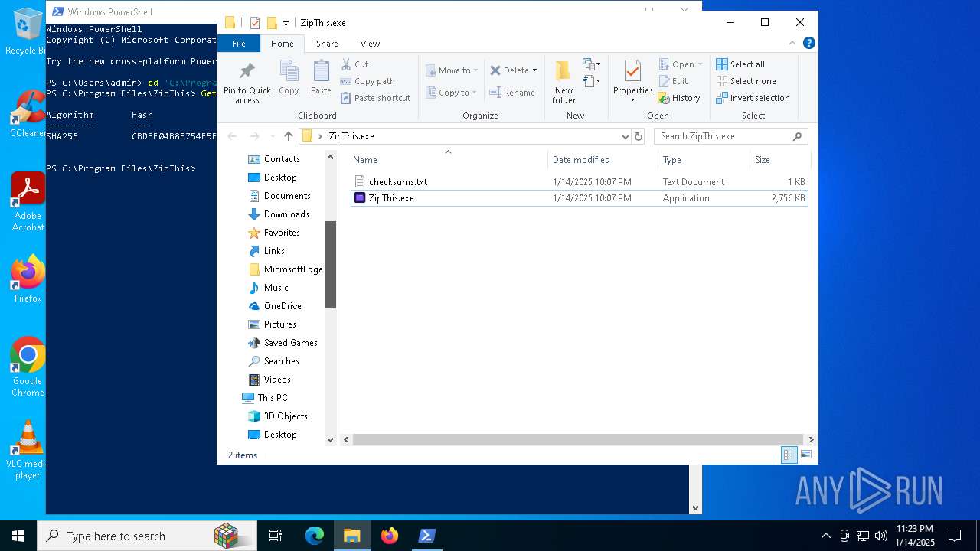
Task: Refresh the folder view
Action: point(639,136)
